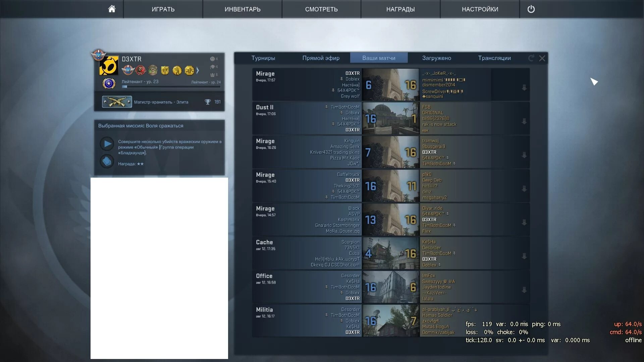This screenshot has width=644, height=362.
Task: Switch to the Прямой эфир tab
Action: [321, 58]
